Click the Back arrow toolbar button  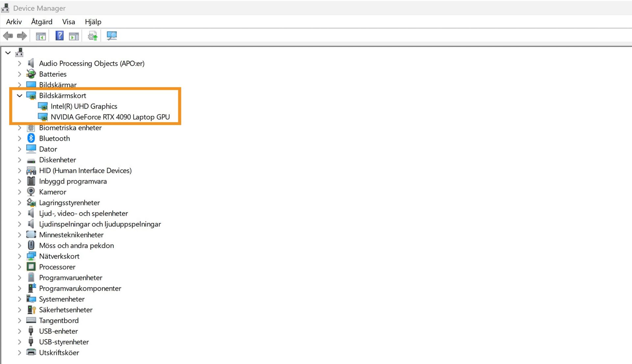8,36
